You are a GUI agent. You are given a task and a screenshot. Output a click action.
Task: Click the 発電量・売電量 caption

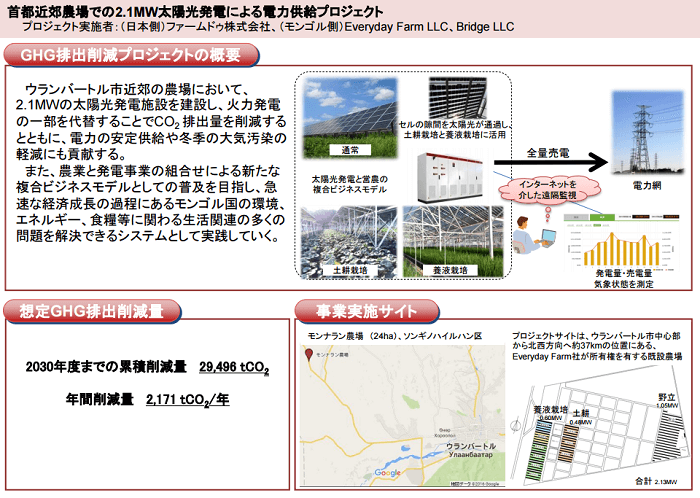click(x=623, y=274)
